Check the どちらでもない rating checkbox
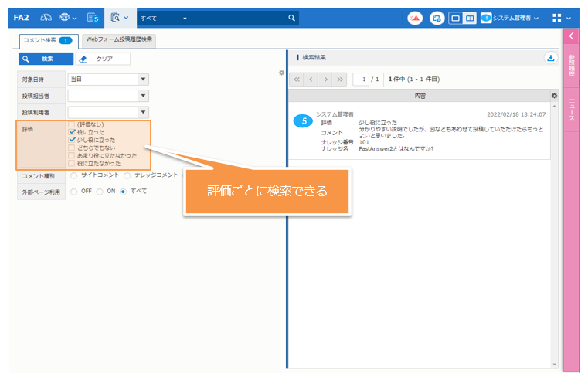This screenshot has height=380, width=588. click(x=72, y=148)
